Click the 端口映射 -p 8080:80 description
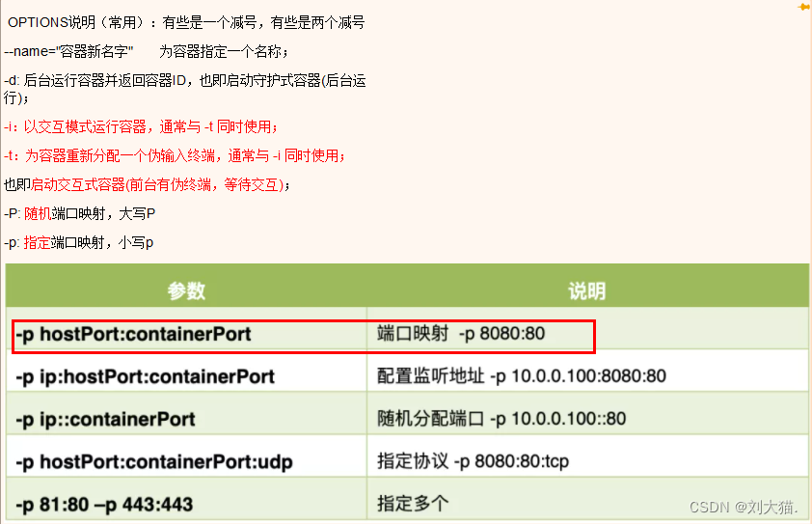 tap(461, 334)
